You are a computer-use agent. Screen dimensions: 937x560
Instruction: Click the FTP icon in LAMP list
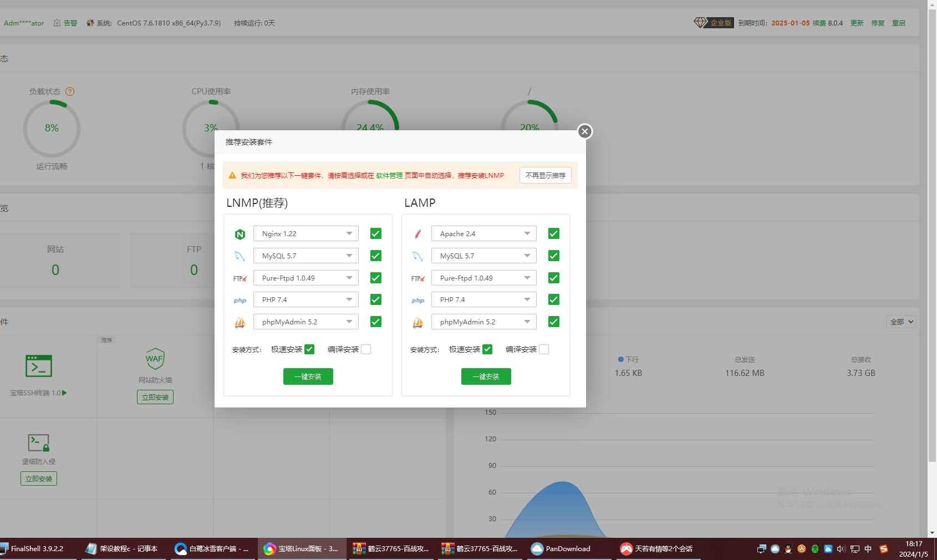(x=418, y=278)
